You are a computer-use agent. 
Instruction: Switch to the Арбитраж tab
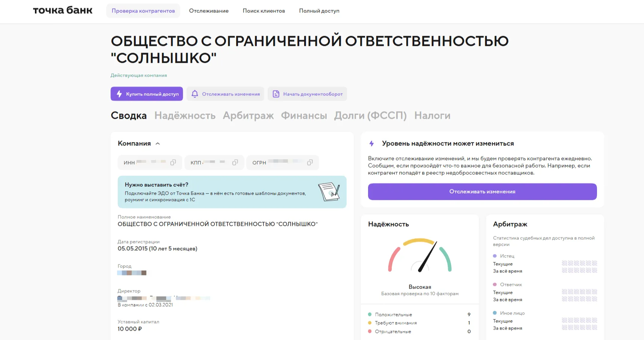[248, 116]
